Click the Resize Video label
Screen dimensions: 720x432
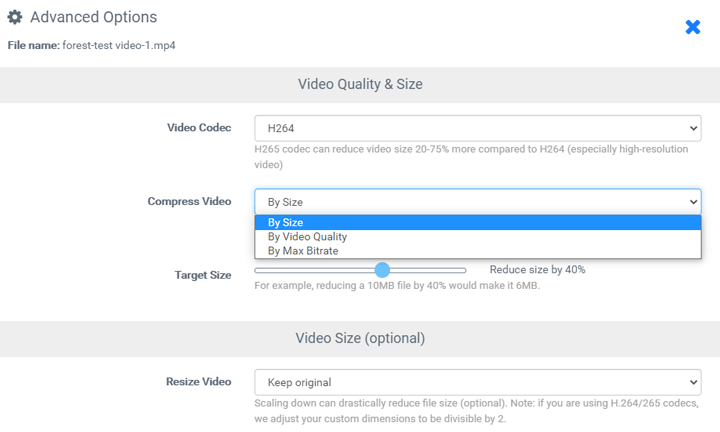point(198,381)
